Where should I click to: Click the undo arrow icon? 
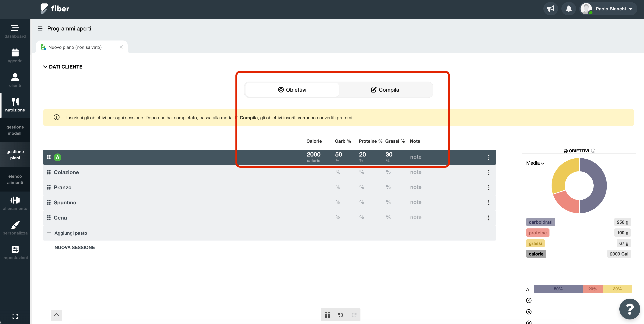pyautogui.click(x=341, y=315)
